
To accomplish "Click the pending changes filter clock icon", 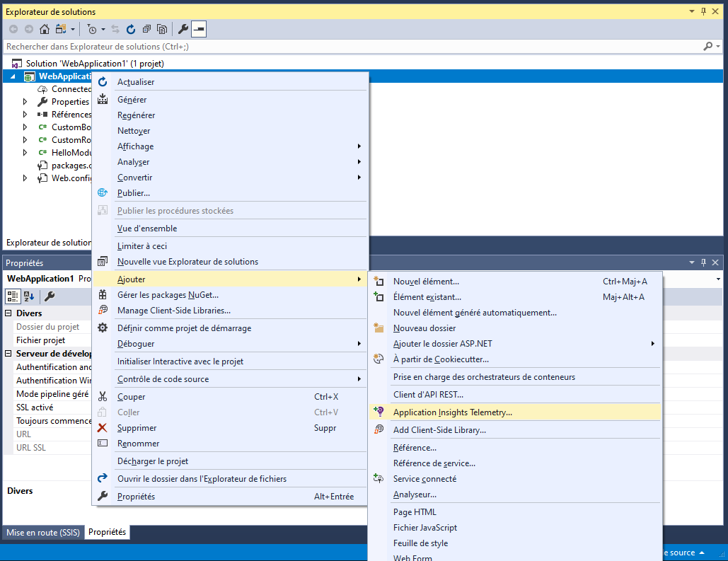I will point(92,29).
